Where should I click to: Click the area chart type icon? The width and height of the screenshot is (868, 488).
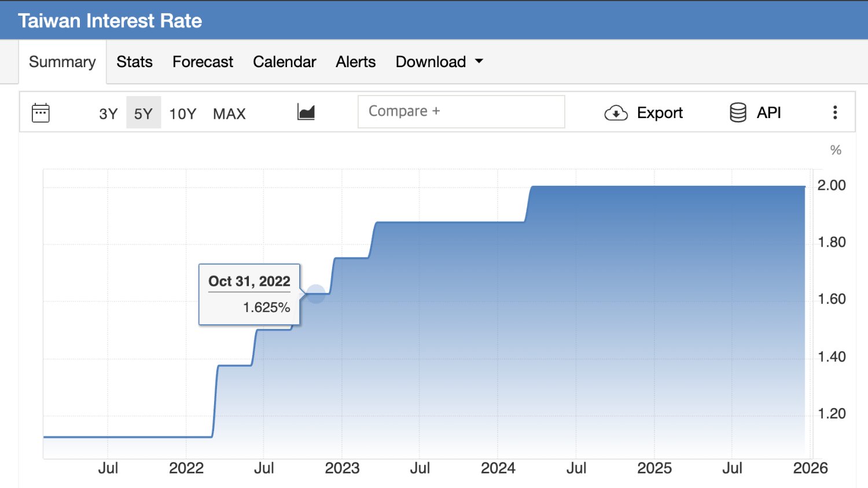(x=306, y=112)
